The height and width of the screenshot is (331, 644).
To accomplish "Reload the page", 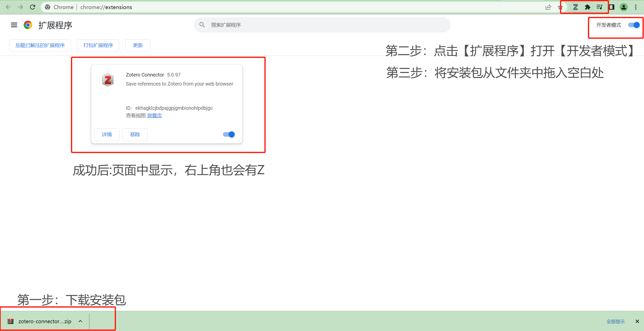I will tap(32, 7).
